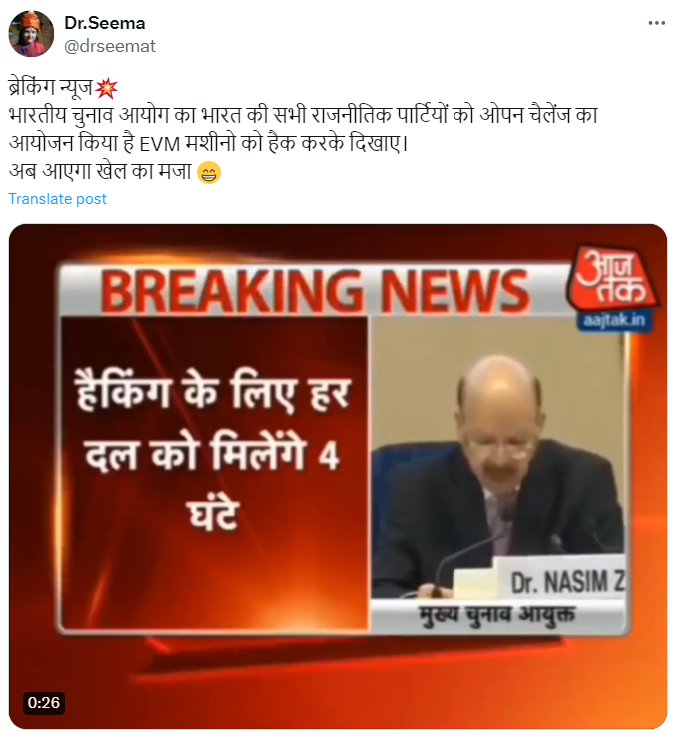
Task: Click the post text line mentioning EVM
Action: coord(208,143)
